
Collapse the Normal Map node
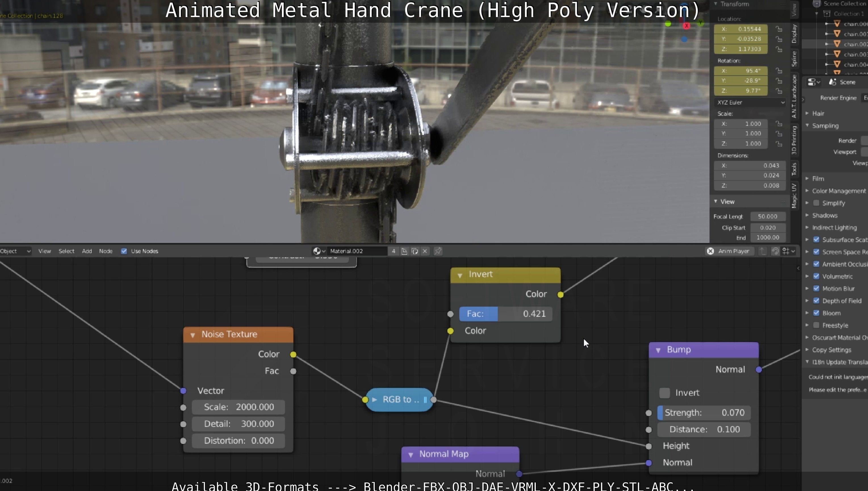(411, 455)
